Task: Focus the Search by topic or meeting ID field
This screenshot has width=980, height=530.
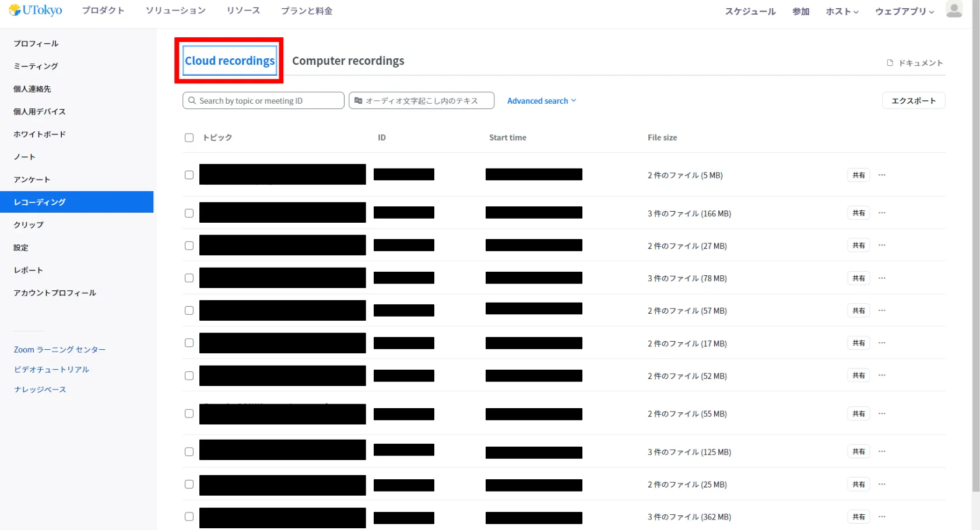Action: pos(269,101)
